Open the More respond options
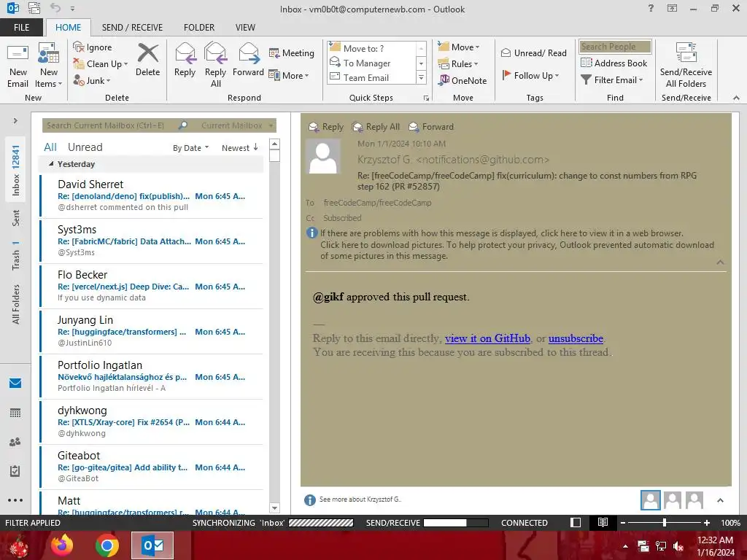The height and width of the screenshot is (560, 747). pos(289,75)
